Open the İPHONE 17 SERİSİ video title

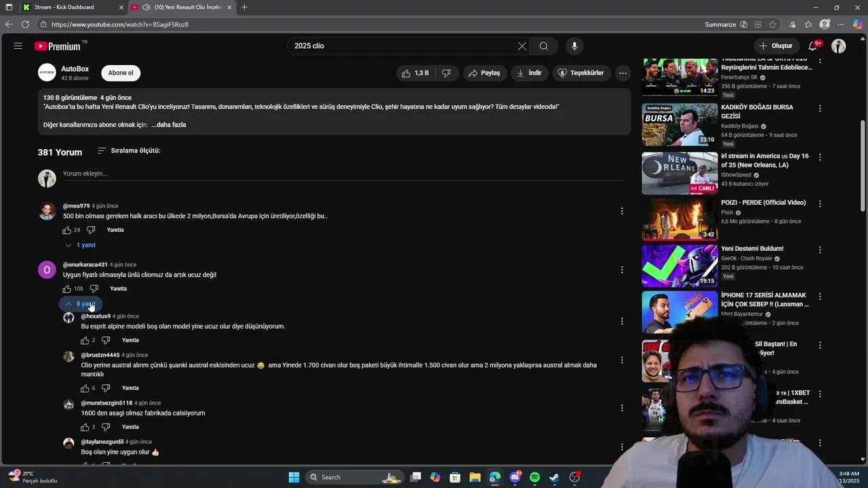pyautogui.click(x=765, y=300)
